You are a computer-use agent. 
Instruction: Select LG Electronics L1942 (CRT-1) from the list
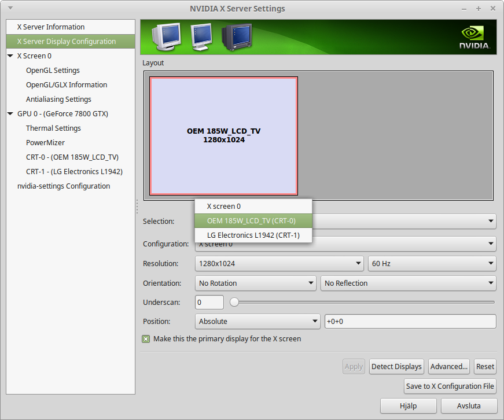[x=253, y=235]
